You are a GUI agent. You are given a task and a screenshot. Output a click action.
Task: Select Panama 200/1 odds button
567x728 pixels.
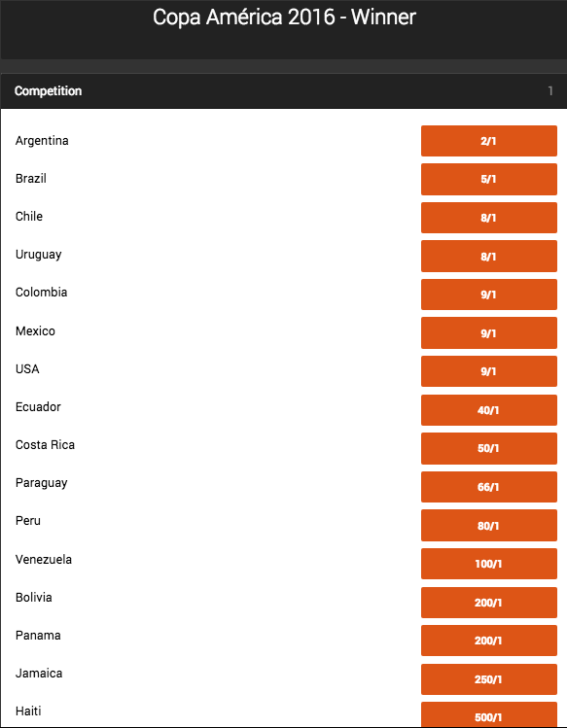(489, 641)
